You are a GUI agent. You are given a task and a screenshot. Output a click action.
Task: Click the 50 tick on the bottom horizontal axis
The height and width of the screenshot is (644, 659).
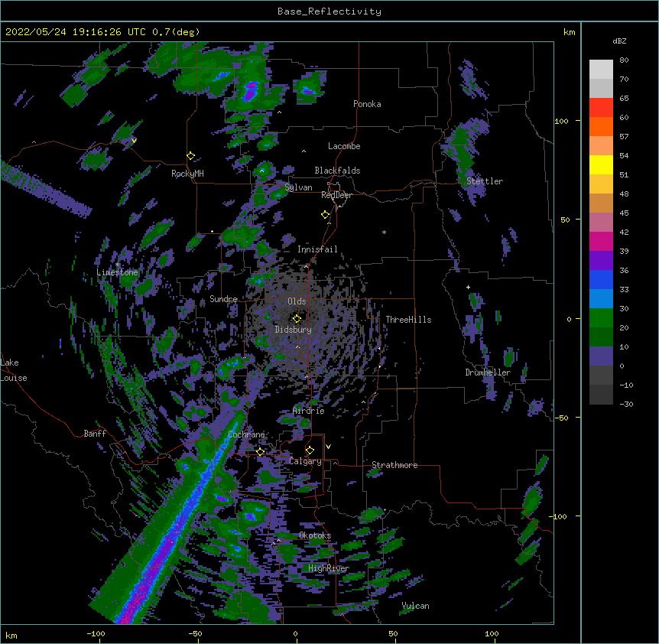click(393, 633)
